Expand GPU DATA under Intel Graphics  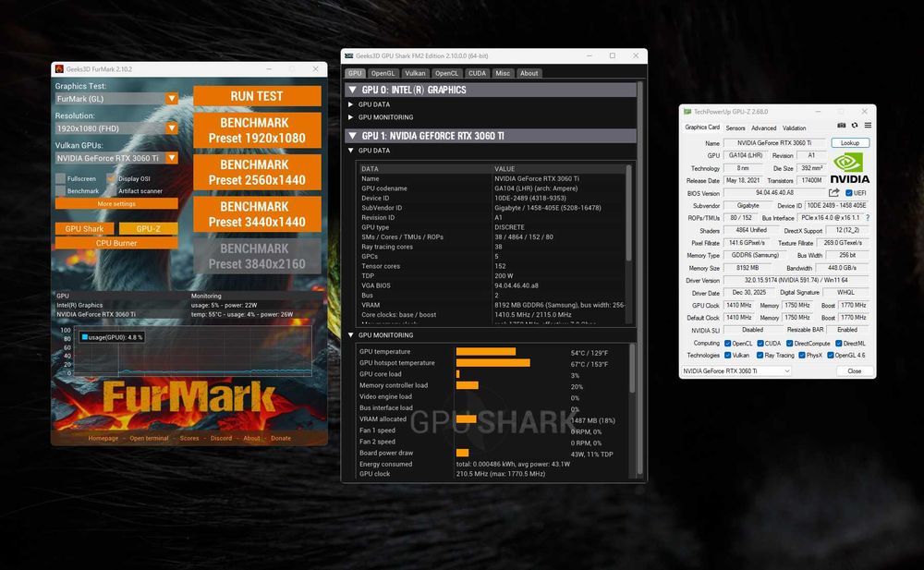[350, 104]
